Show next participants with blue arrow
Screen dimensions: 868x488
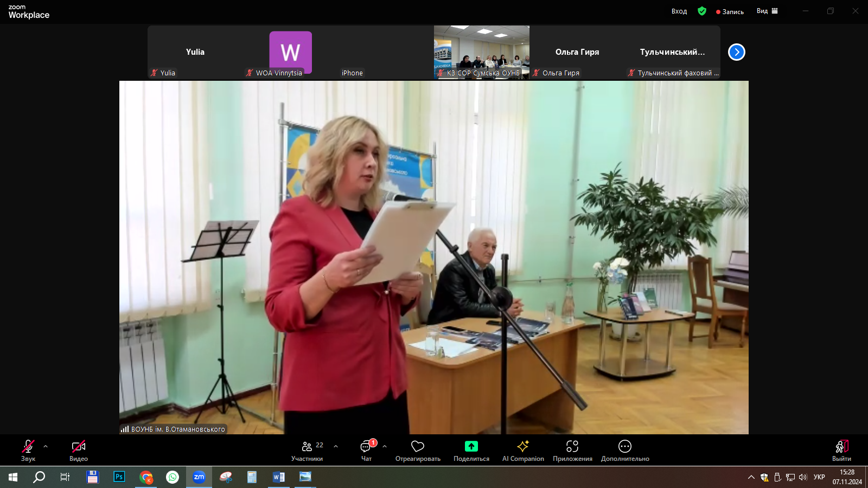coord(736,52)
